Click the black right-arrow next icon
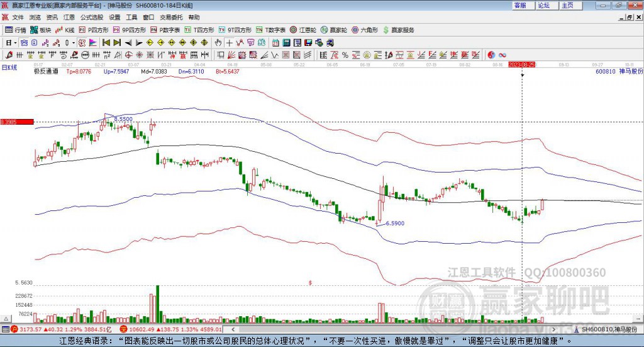 tap(139, 43)
